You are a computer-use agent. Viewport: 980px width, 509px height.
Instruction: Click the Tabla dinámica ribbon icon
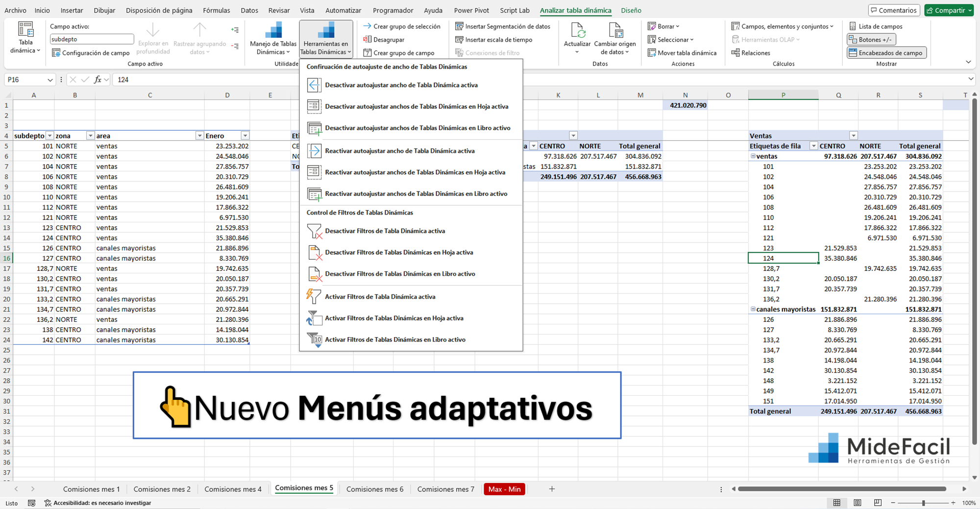(x=25, y=38)
